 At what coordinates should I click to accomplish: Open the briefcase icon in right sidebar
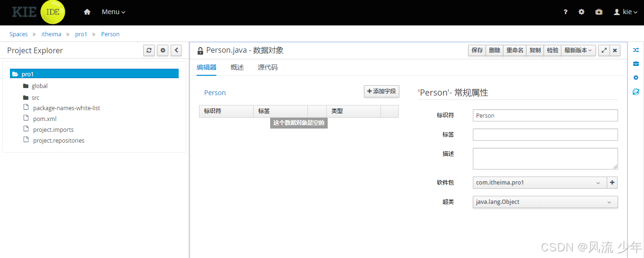636,64
